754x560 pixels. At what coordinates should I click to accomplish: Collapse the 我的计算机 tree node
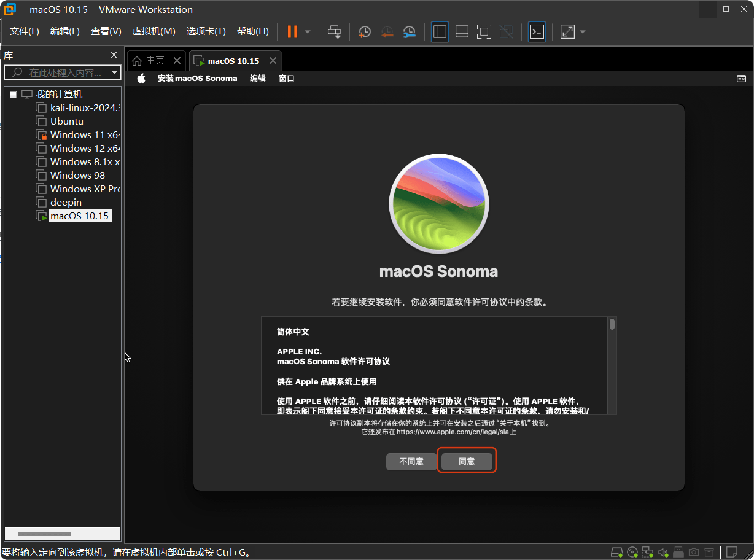[14, 93]
